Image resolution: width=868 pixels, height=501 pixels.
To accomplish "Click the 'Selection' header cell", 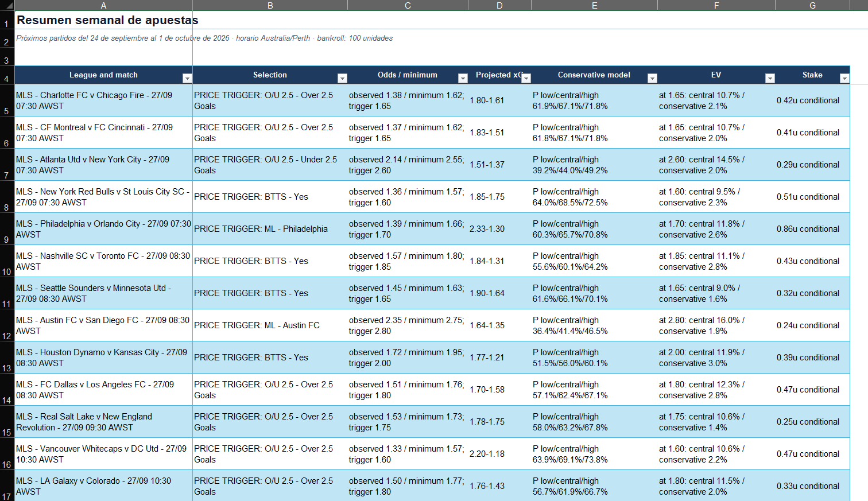I will coord(270,75).
